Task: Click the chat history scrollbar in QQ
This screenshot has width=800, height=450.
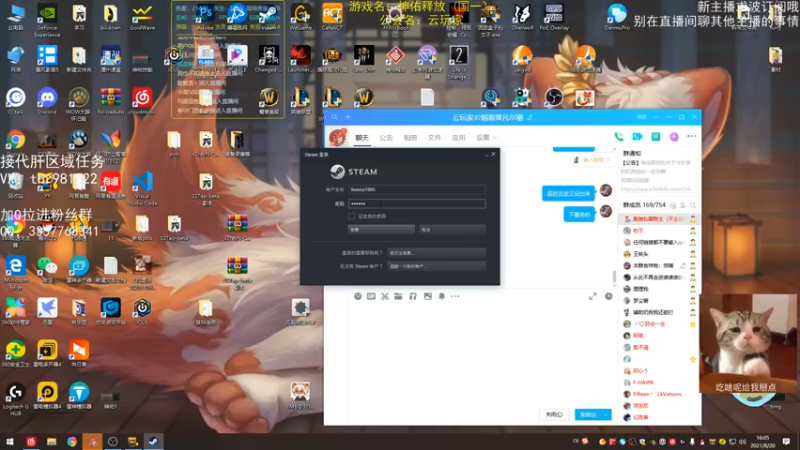Action: (614, 277)
